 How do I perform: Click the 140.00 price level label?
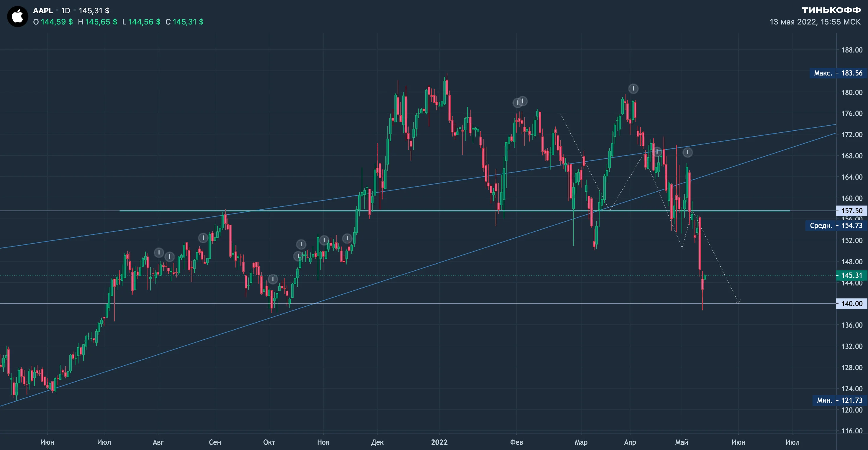click(x=852, y=303)
